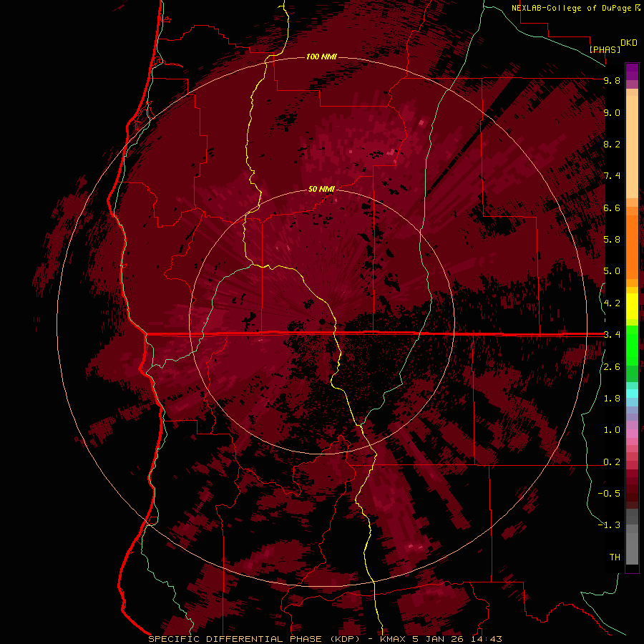Click the "KMAX" station identifier in the caption
Image resolution: width=644 pixels, height=644 pixels.
click(394, 639)
